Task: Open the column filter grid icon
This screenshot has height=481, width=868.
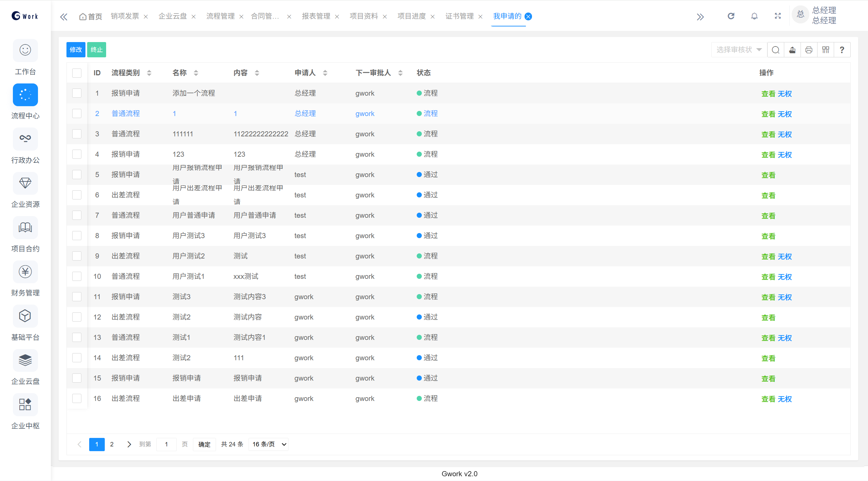Action: coord(826,50)
